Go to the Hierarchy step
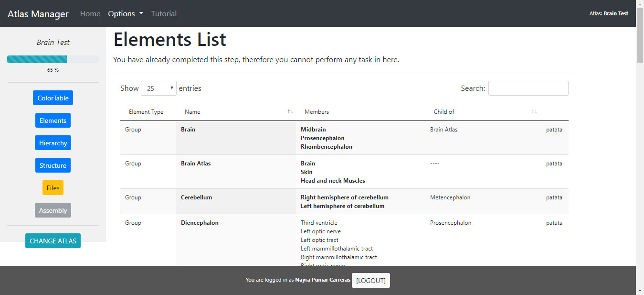 pos(53,143)
